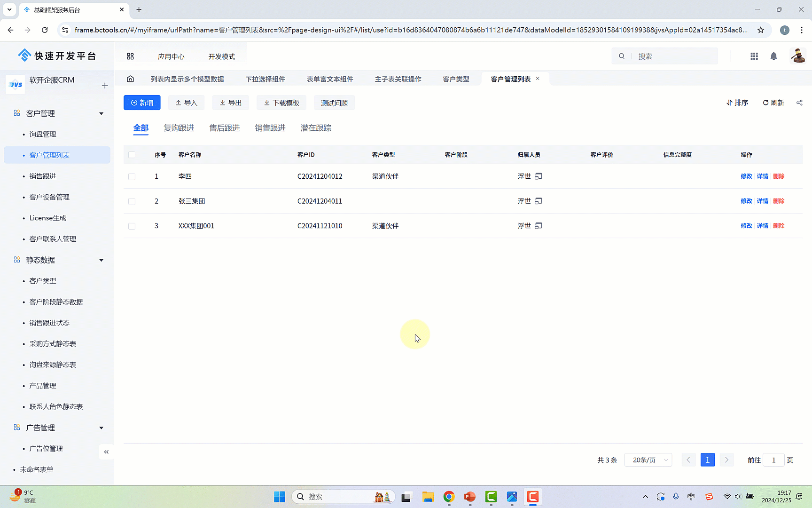Click the icon beside 浮世 in 张三集团 row
812x508 pixels.
[539, 201]
